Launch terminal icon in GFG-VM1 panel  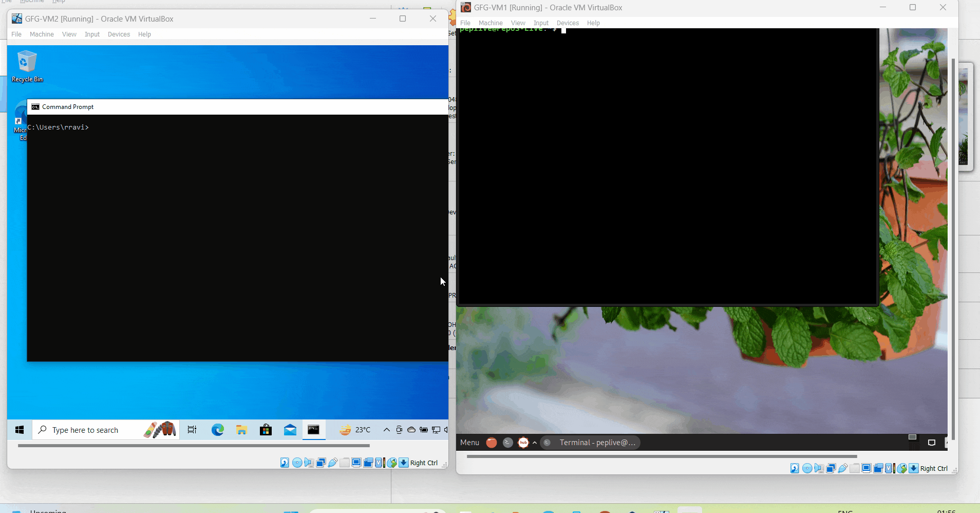507,443
